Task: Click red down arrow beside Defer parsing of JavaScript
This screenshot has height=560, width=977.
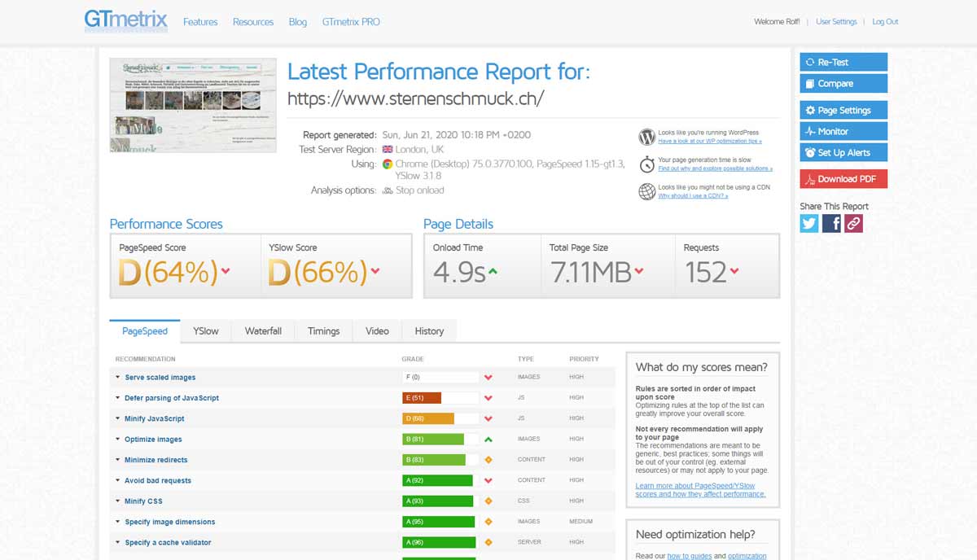Action: pos(488,398)
